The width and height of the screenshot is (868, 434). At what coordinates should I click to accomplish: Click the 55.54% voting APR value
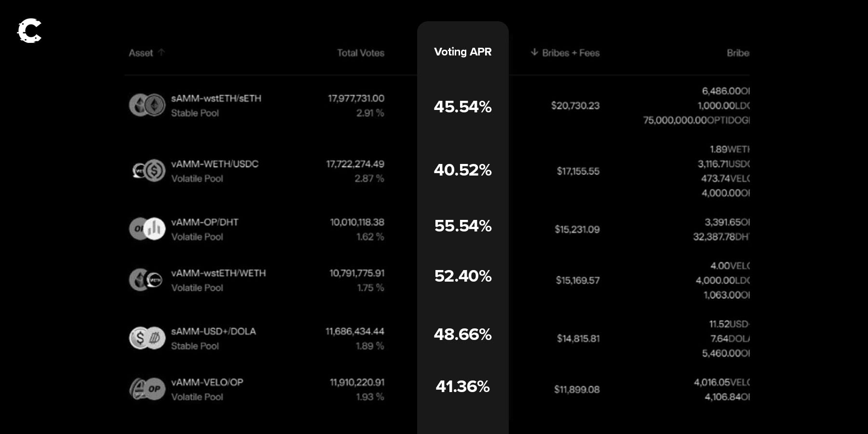coord(462,226)
